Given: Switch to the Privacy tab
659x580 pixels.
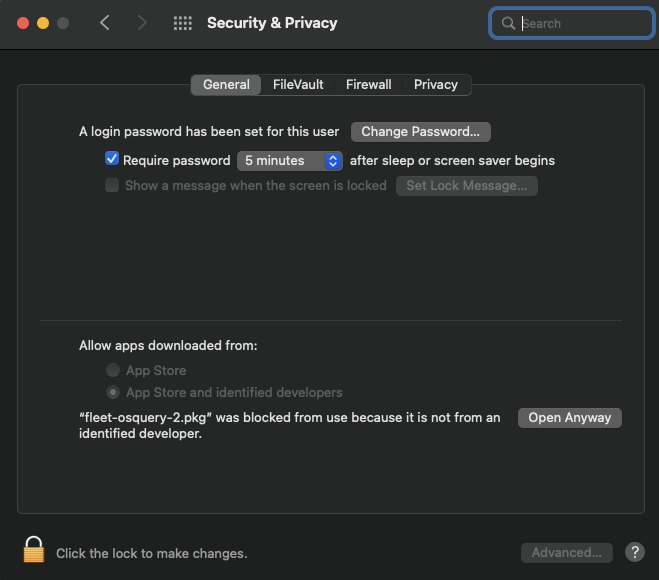Looking at the screenshot, I should coord(436,84).
